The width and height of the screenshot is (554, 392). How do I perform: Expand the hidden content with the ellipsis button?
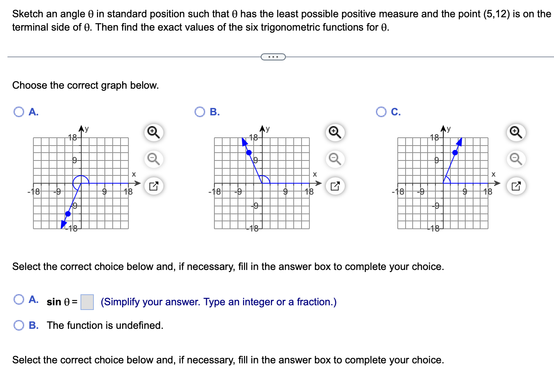(273, 57)
